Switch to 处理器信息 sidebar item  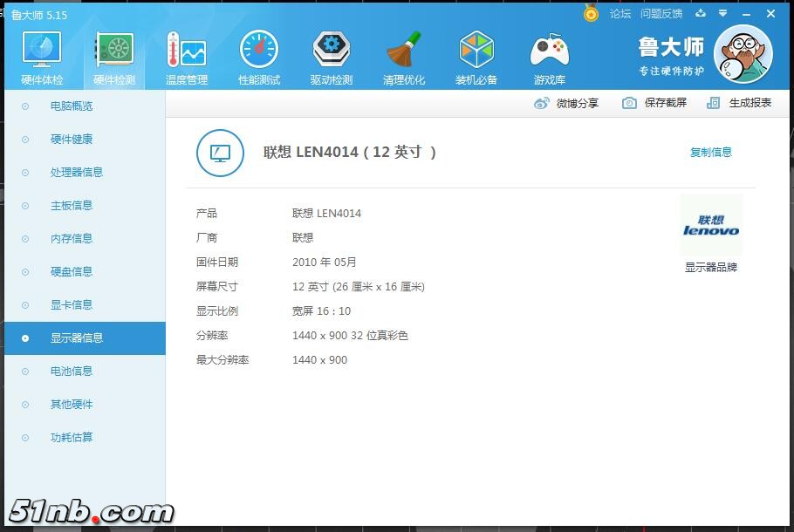coord(77,173)
